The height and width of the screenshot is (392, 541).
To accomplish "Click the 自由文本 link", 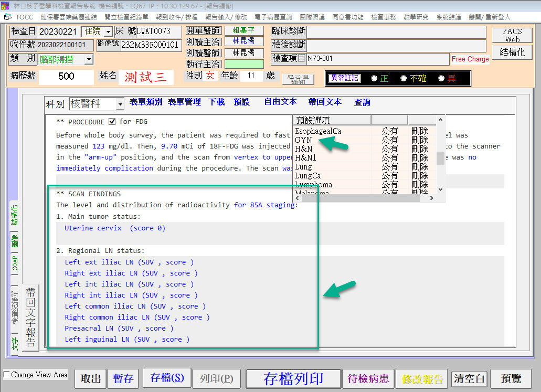I will [280, 102].
